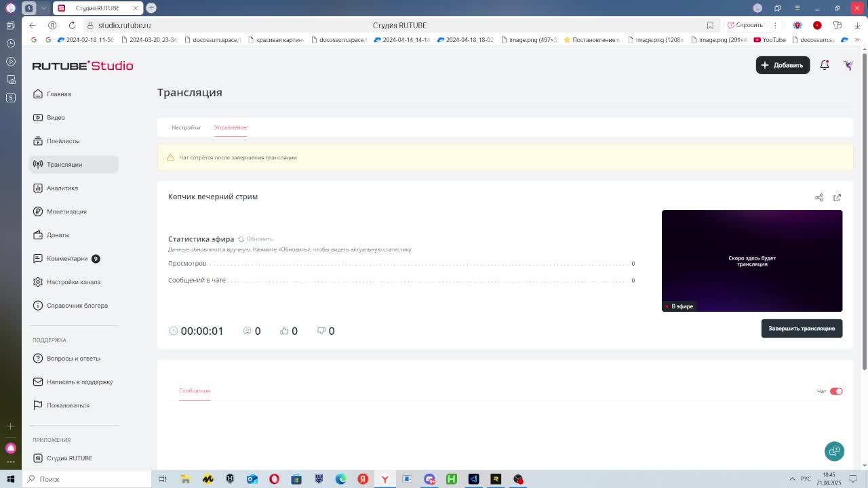Click the taskbar Поиск search box
868x488 pixels.
(86, 479)
